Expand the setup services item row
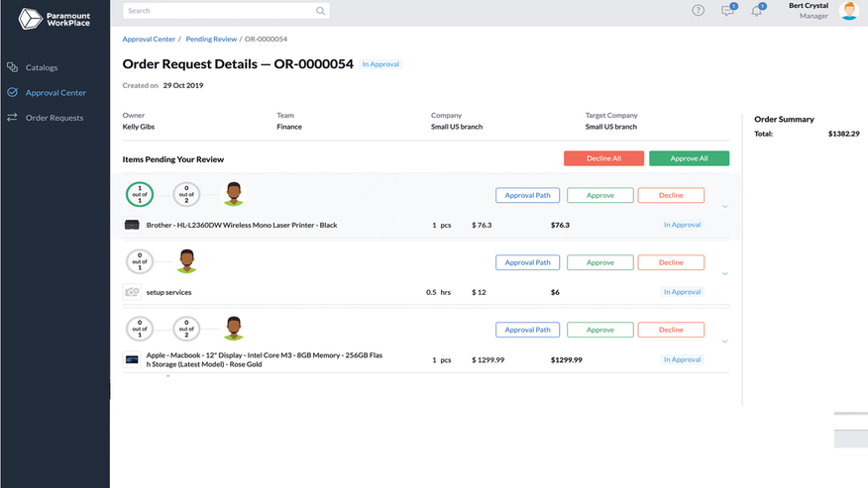This screenshot has height=488, width=868. (x=725, y=274)
